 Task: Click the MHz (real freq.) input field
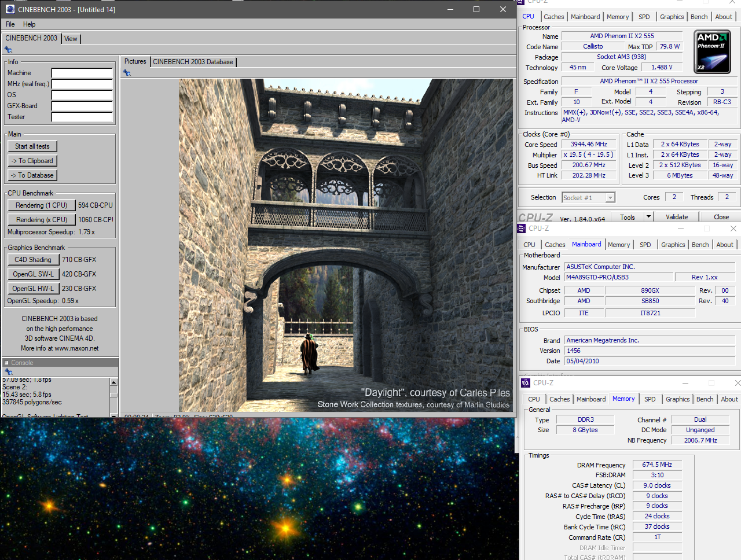(82, 84)
